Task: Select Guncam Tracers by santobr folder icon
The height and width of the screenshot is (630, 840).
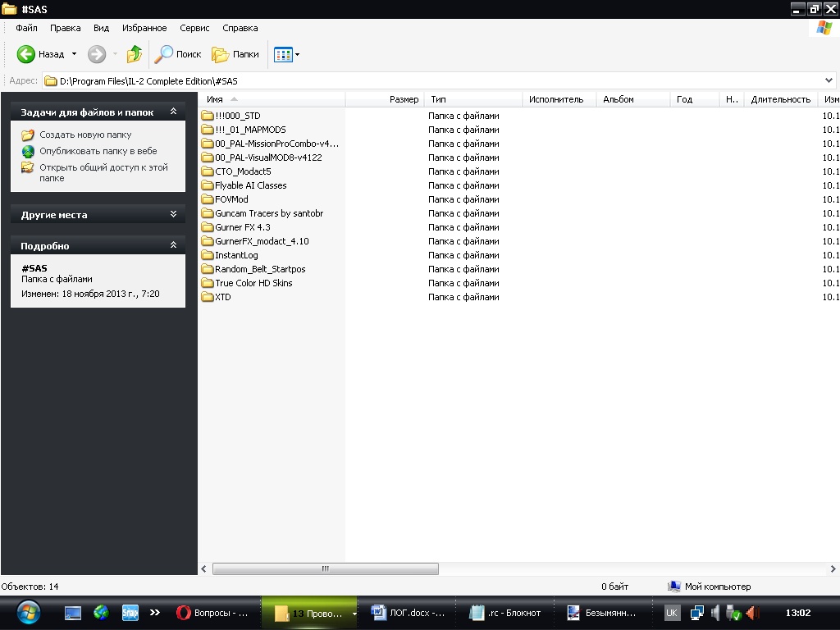Action: (x=208, y=213)
